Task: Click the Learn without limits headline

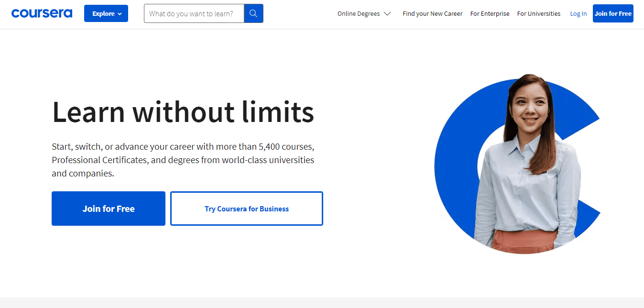Action: point(183,112)
